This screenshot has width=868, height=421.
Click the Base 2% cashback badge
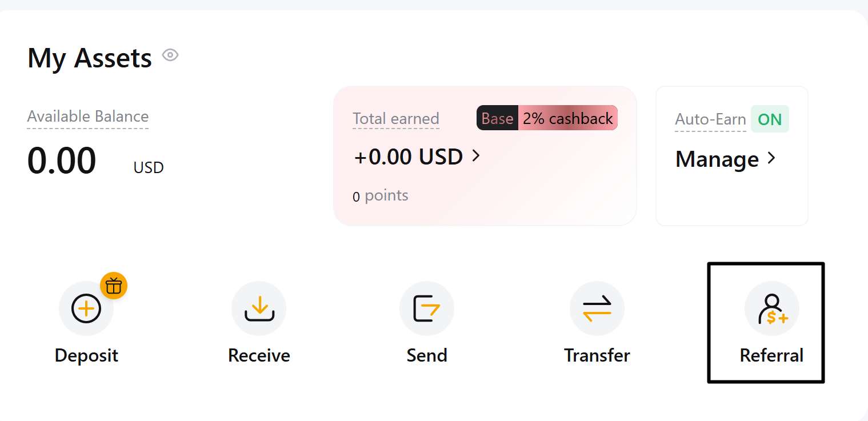(x=546, y=118)
